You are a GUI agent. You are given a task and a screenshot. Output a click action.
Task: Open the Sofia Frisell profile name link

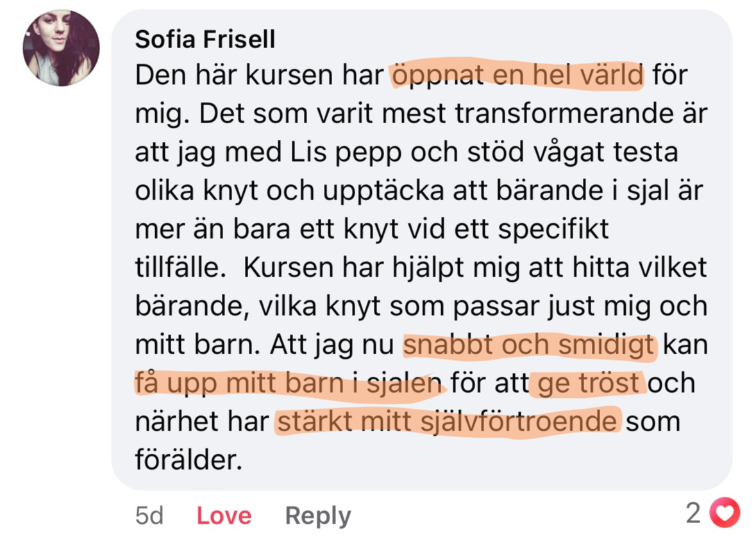point(205,40)
